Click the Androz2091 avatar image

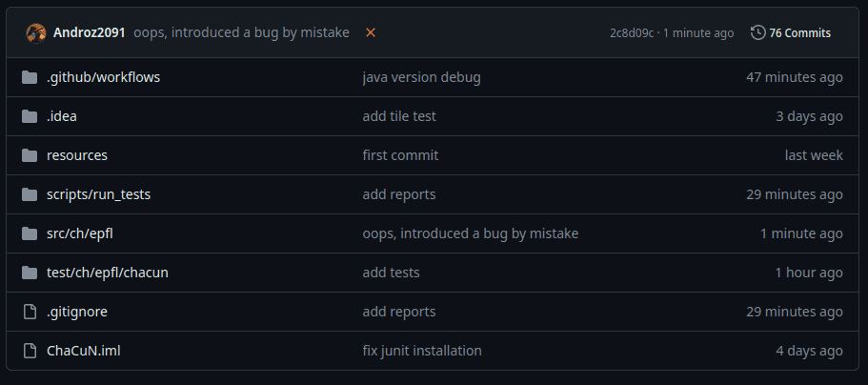[35, 33]
